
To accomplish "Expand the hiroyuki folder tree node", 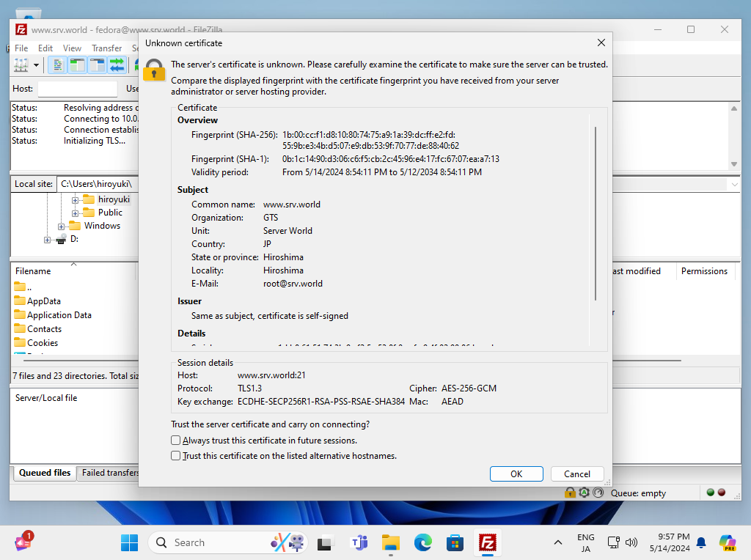I will [76, 200].
